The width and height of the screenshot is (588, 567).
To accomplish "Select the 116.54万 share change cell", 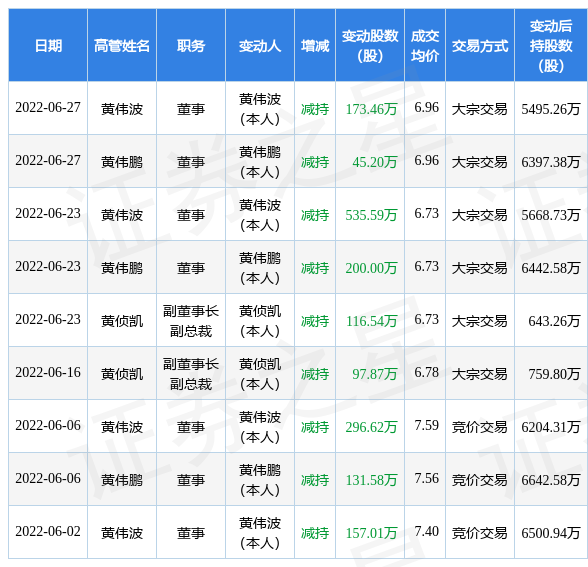I will [371, 321].
